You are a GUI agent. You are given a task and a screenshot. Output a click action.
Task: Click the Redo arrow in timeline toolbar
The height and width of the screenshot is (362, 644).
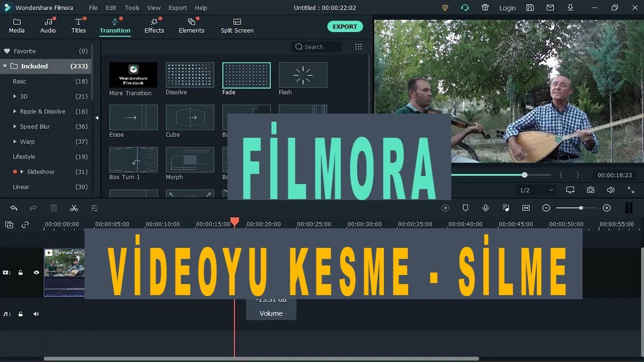point(34,208)
